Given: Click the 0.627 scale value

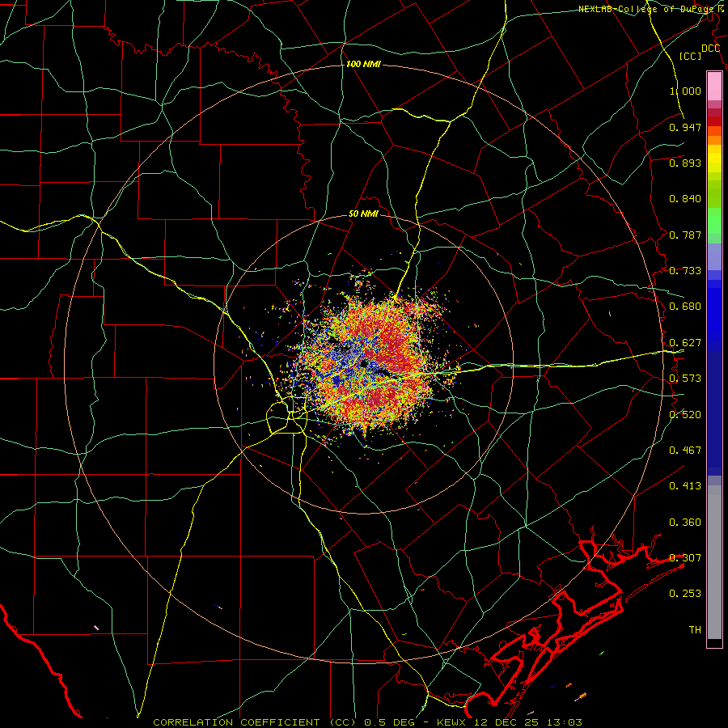Looking at the screenshot, I should point(685,343).
